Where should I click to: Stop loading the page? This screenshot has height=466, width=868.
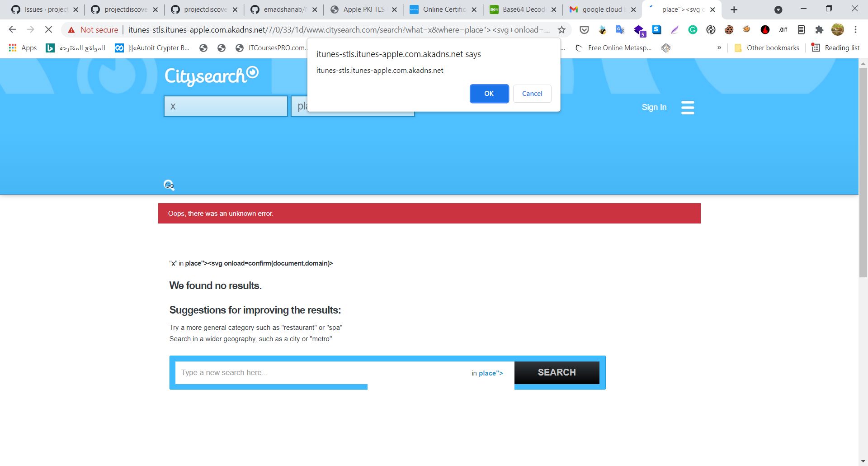pyautogui.click(x=48, y=30)
